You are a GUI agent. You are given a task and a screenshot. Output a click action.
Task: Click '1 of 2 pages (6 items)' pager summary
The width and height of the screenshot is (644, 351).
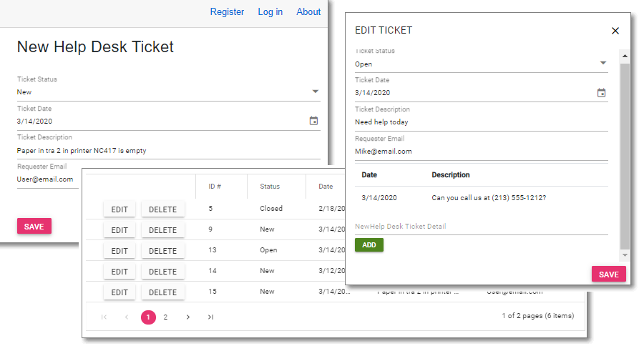click(x=537, y=316)
